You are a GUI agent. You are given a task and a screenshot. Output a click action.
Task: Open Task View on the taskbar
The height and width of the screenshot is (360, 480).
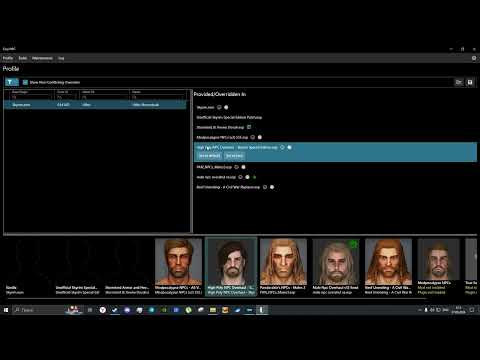coord(90,310)
